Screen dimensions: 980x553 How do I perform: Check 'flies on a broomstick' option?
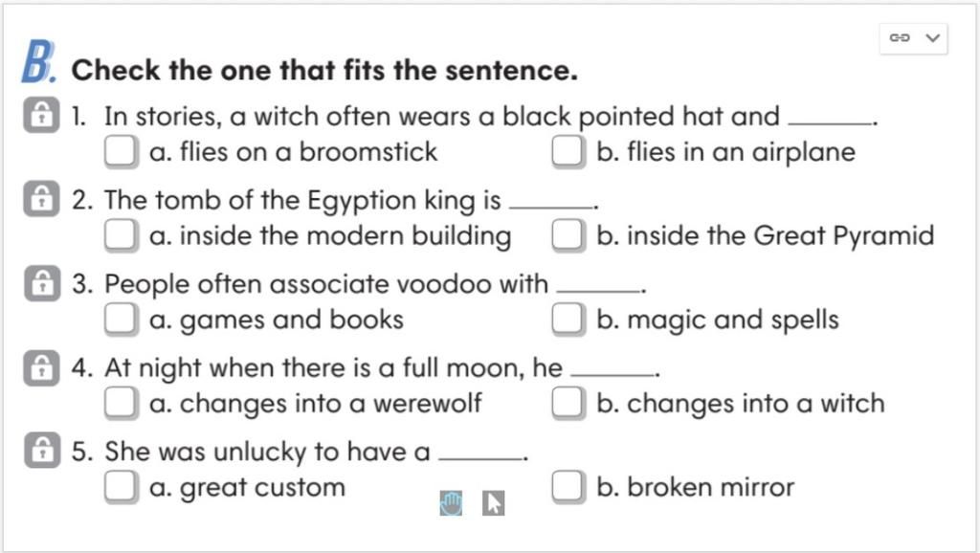click(x=122, y=152)
